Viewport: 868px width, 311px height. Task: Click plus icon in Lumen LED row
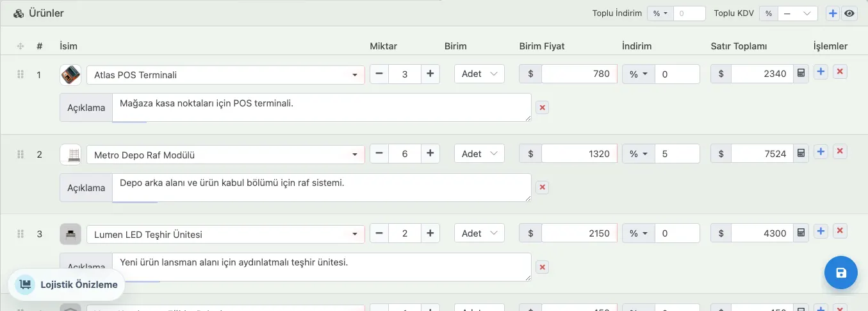point(821,231)
